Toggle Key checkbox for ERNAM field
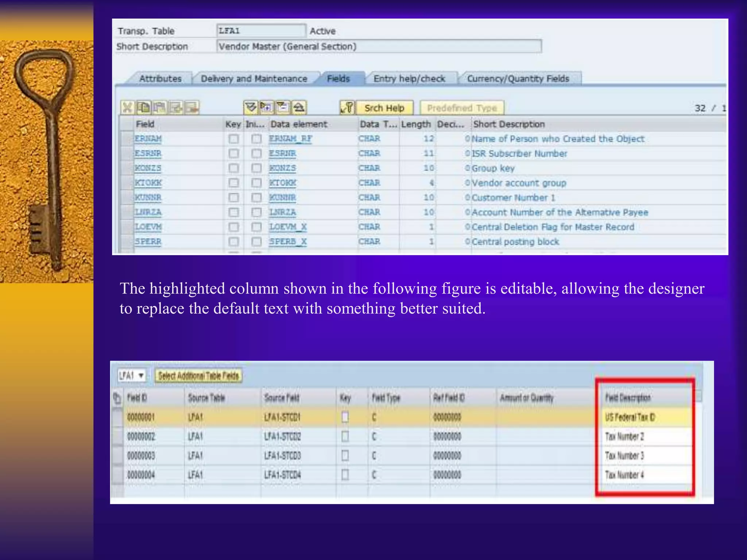747x560 pixels. coord(233,139)
